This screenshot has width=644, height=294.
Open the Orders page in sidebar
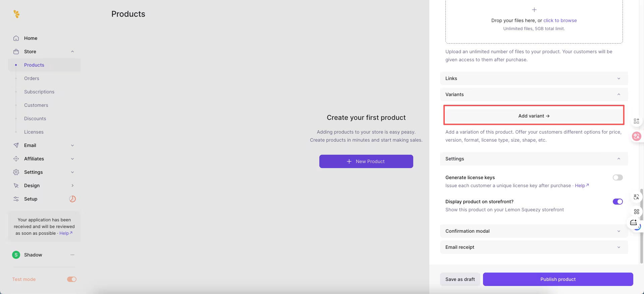[x=32, y=78]
